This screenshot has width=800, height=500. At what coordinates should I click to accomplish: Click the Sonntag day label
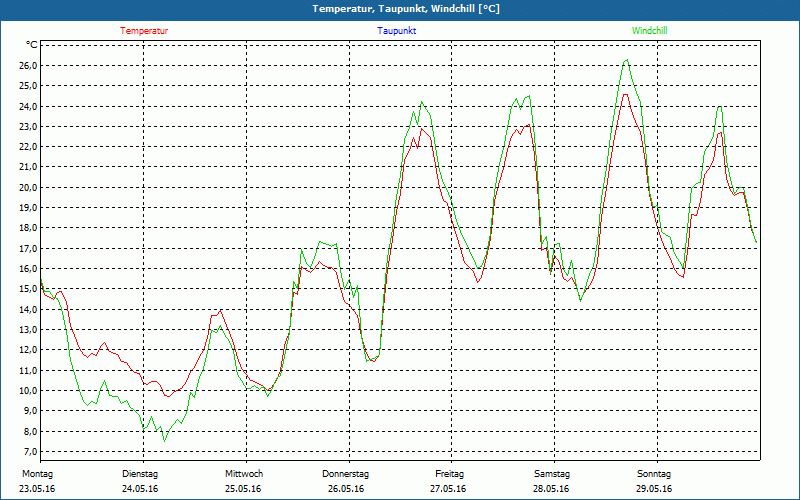(x=654, y=474)
